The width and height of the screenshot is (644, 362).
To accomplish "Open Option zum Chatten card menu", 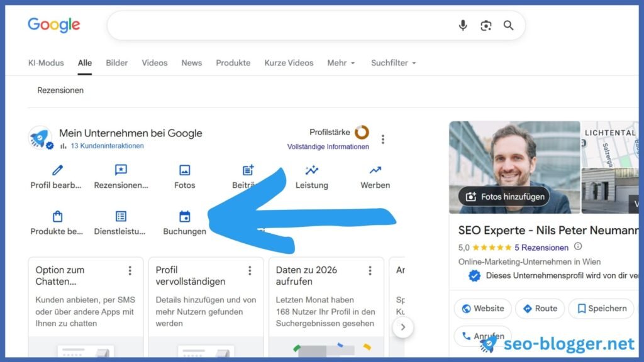I will (x=130, y=270).
